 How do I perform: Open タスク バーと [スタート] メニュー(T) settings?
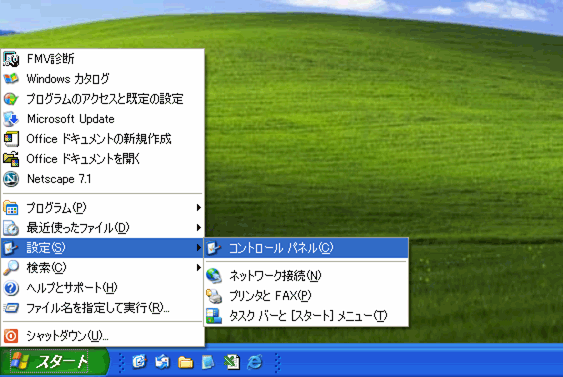(306, 316)
